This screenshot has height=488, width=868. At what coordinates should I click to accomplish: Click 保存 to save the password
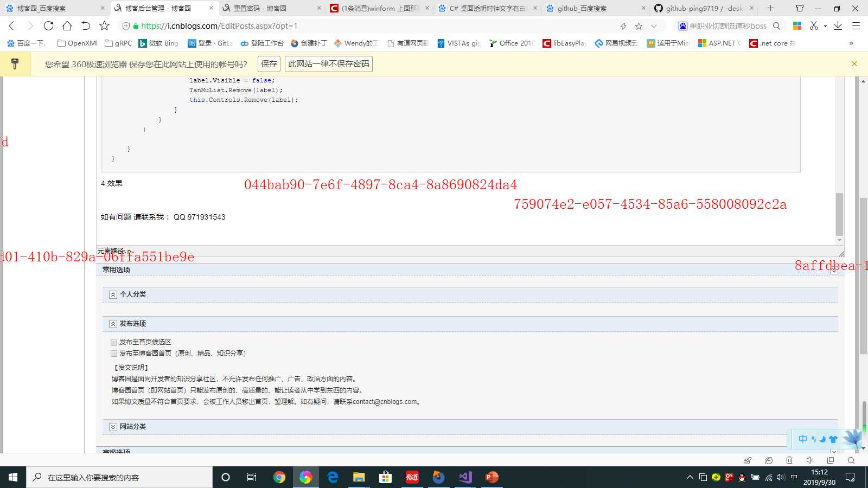click(x=269, y=64)
